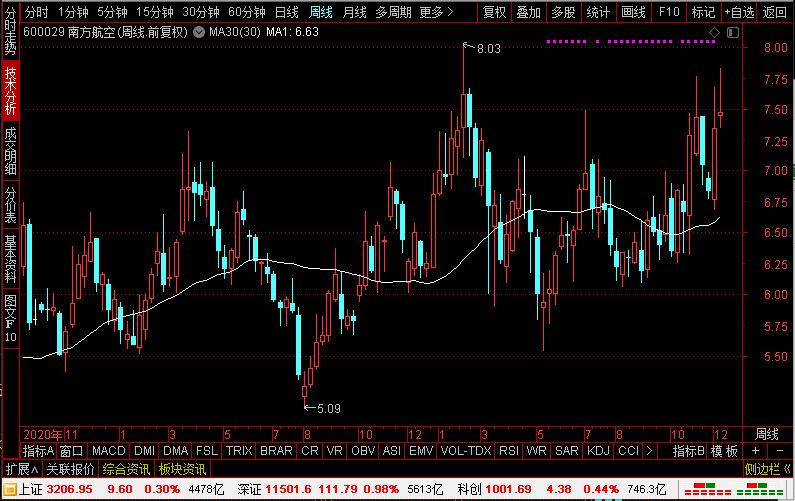795x501 pixels.
Task: Select the CCI indicator
Action: [x=629, y=451]
